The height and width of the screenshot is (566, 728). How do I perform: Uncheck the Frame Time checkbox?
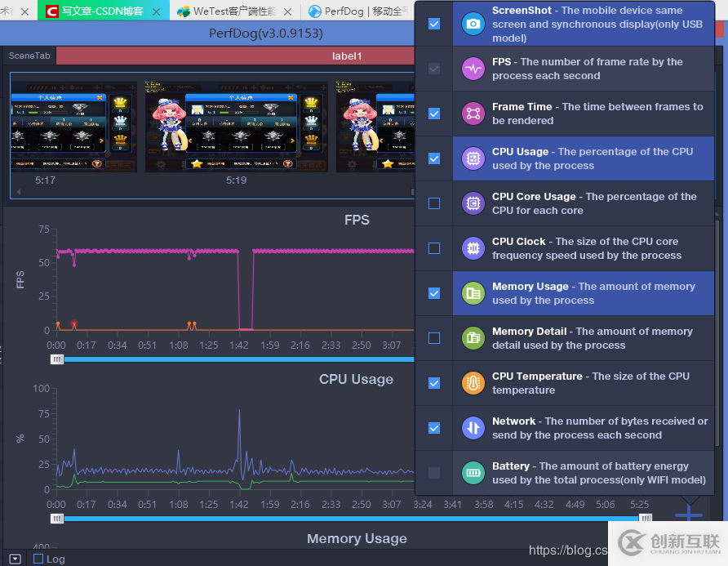434,114
